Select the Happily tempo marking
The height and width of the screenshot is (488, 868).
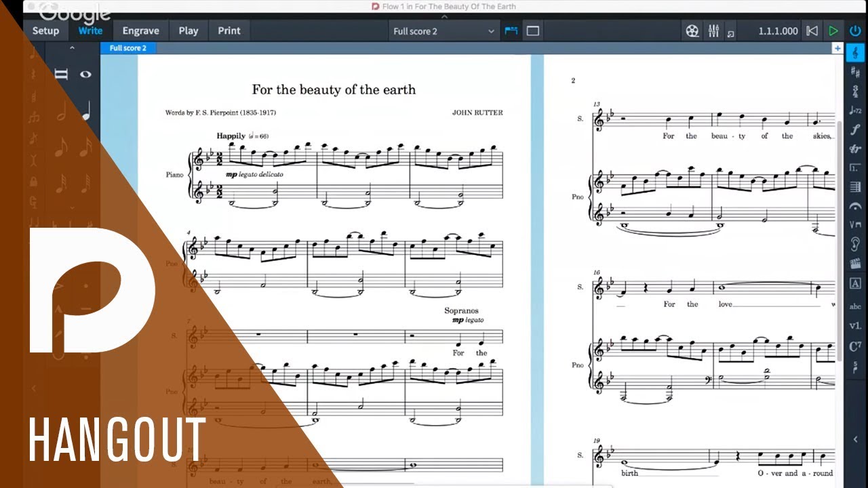pos(231,136)
